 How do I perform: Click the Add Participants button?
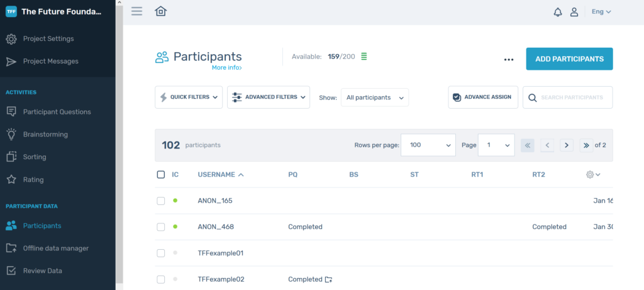coord(569,59)
